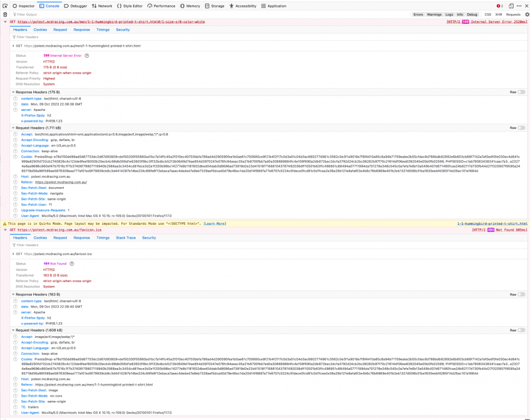The image size is (530, 420).
Task: Toggle the Requests filter button
Action: point(513,14)
